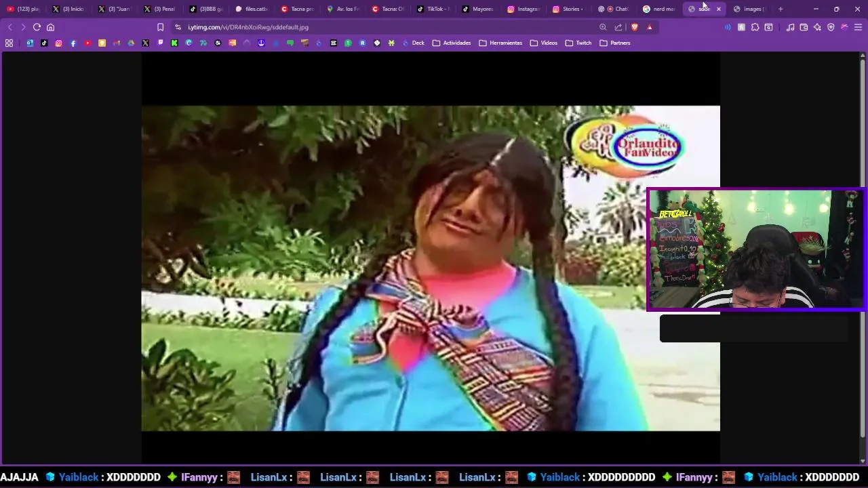This screenshot has height=488, width=868.
Task: Open Brave Rewards triangle icon
Action: tap(650, 27)
